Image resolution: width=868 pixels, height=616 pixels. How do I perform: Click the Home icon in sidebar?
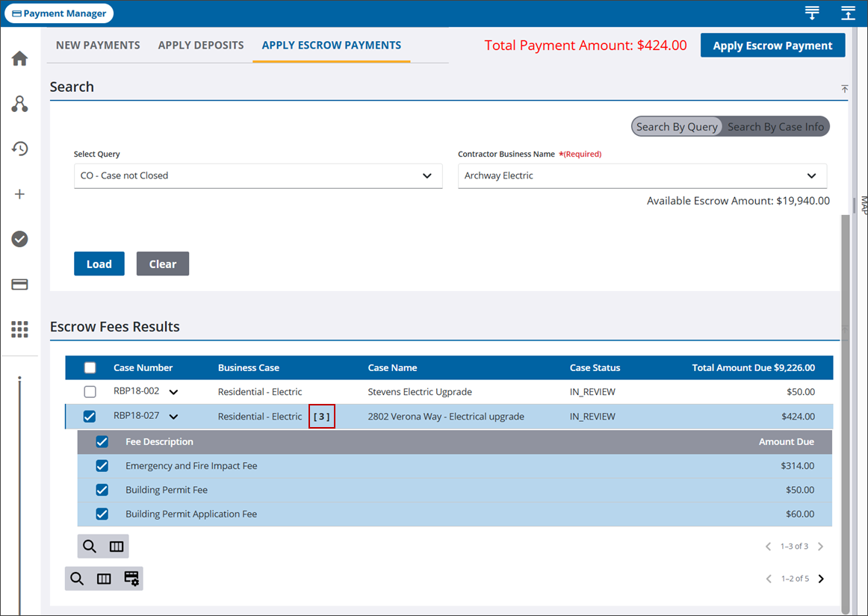pyautogui.click(x=19, y=59)
